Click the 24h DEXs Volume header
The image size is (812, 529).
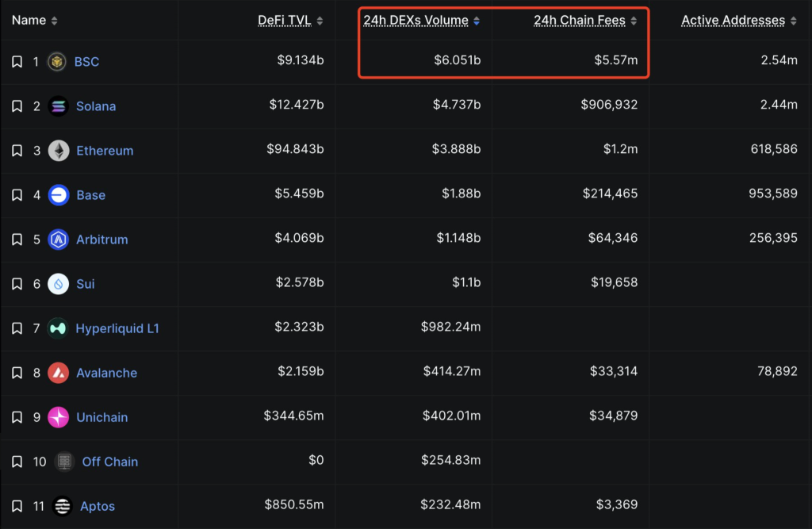coord(416,21)
